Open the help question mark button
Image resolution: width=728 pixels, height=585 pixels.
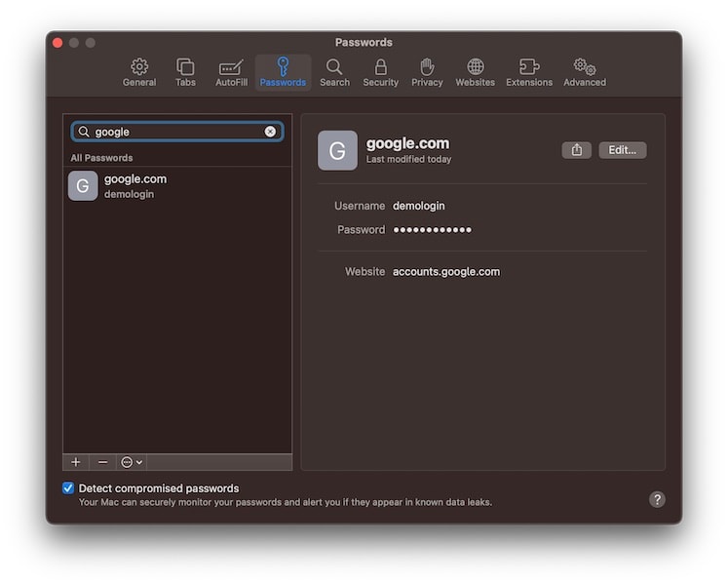click(657, 499)
